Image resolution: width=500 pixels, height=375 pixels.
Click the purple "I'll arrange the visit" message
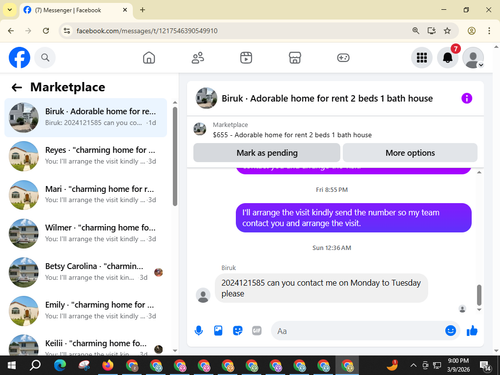coord(353,218)
